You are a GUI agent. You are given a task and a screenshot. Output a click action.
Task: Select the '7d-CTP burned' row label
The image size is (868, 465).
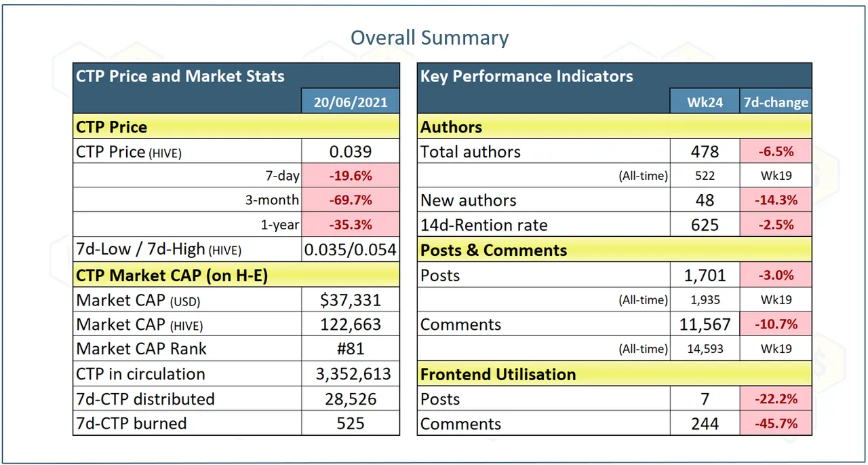(x=132, y=423)
